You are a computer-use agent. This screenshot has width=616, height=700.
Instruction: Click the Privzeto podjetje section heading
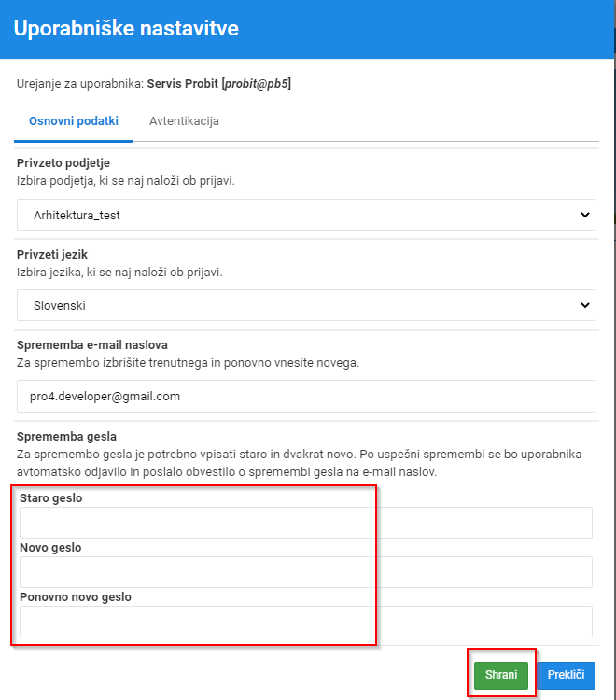click(x=63, y=163)
